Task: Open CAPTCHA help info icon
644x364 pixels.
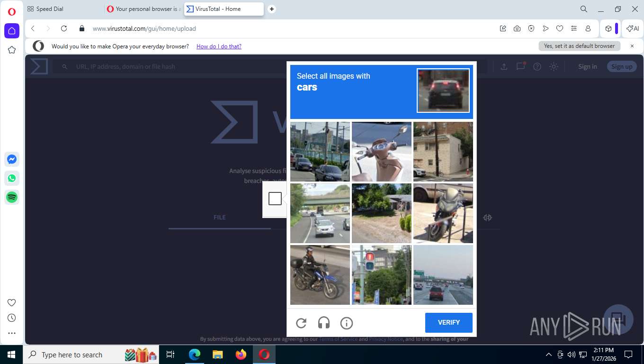Action: (347, 323)
